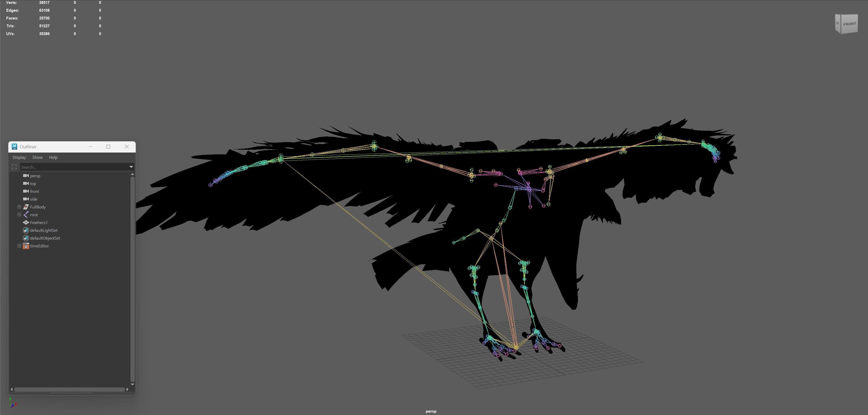The height and width of the screenshot is (415, 868).
Task: Select the FullBody row label
Action: tap(38, 207)
